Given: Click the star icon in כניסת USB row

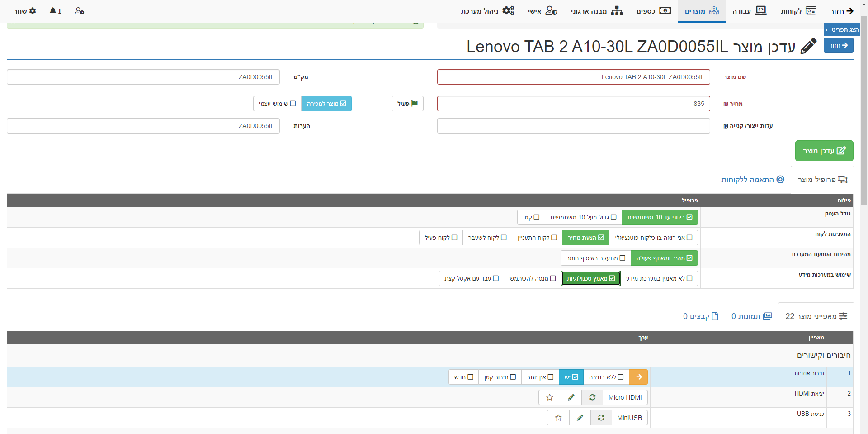Looking at the screenshot, I should click(558, 418).
